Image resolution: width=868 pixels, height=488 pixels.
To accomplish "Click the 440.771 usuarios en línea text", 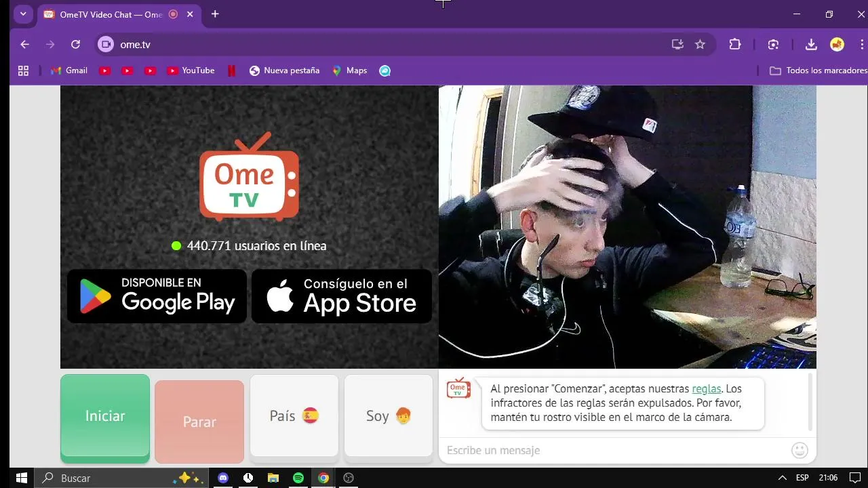I will 256,246.
